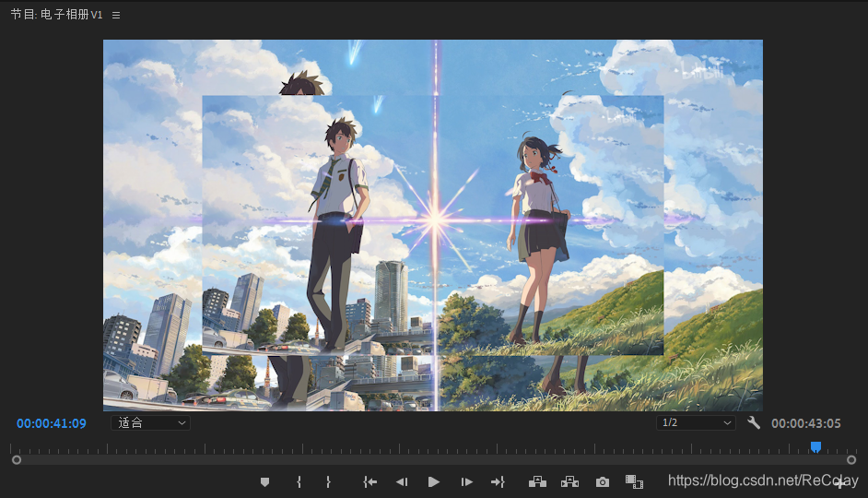
Task: Toggle the comparison view button
Action: [634, 481]
